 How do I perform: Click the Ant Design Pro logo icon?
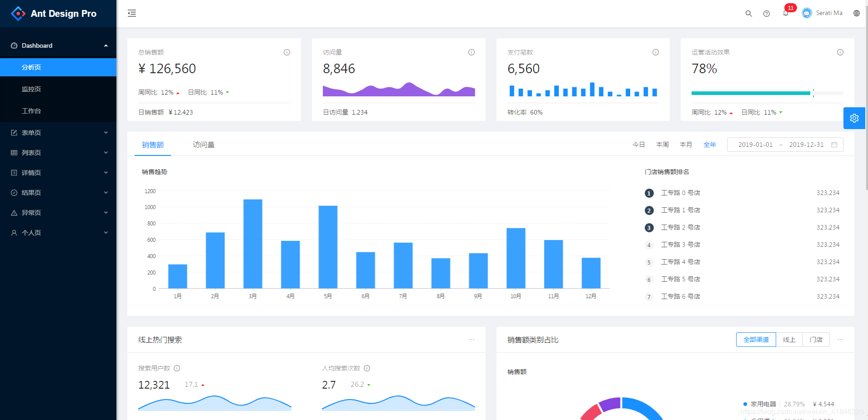[18, 14]
